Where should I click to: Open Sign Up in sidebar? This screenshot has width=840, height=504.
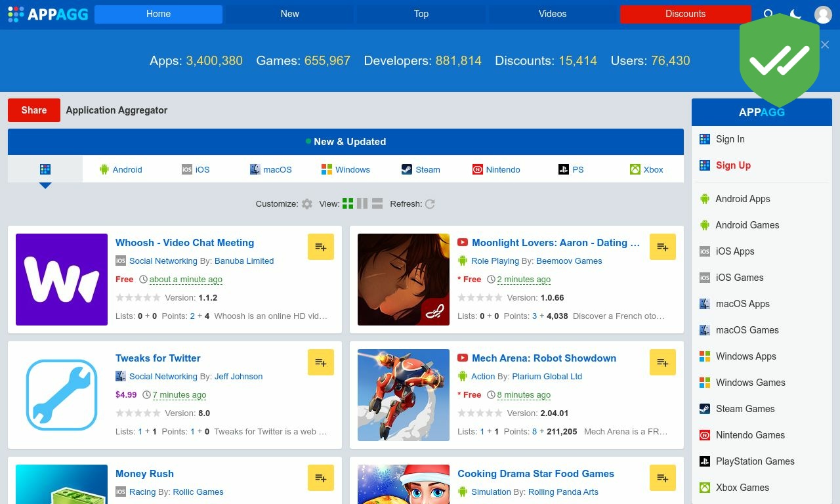point(762,165)
